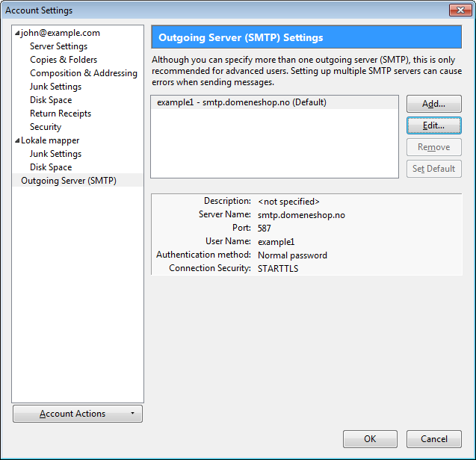
Task: Select Disk Space under john@example.com
Action: [x=51, y=100]
